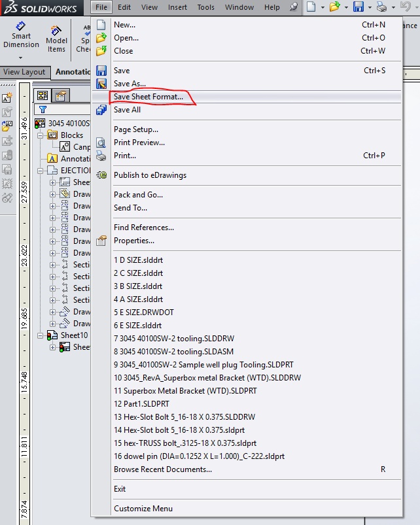Expand the Sheet Format node under EJECTION
This screenshot has width=420, height=525.
click(x=52, y=182)
